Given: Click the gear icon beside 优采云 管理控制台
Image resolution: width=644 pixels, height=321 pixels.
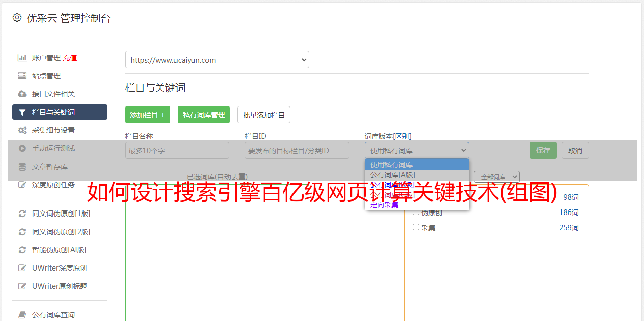Looking at the screenshot, I should coord(17,18).
